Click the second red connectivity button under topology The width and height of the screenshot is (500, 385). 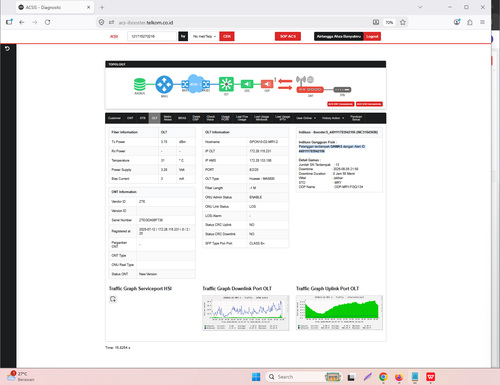369,104
